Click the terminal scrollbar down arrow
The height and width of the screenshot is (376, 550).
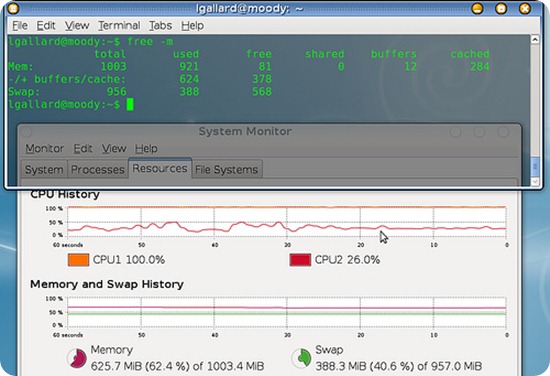click(535, 181)
